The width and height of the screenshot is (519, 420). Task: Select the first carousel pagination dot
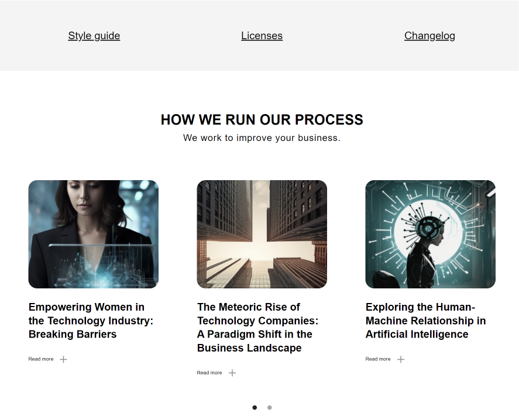(x=255, y=407)
